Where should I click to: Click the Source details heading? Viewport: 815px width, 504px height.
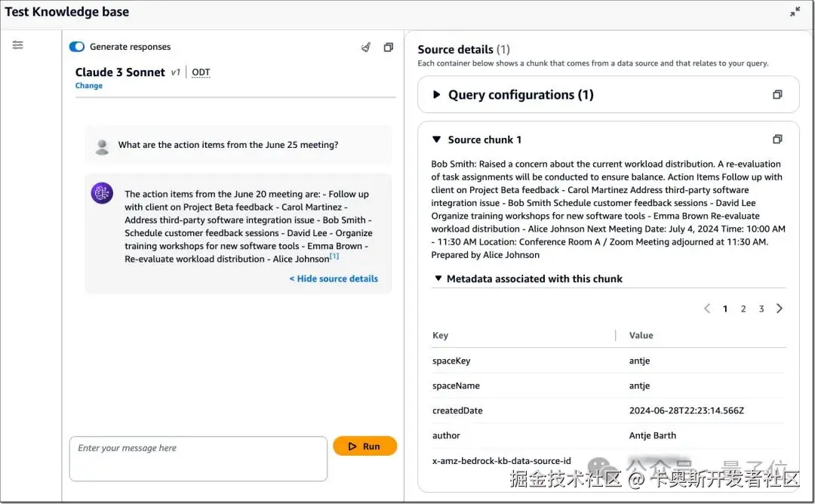click(x=455, y=49)
